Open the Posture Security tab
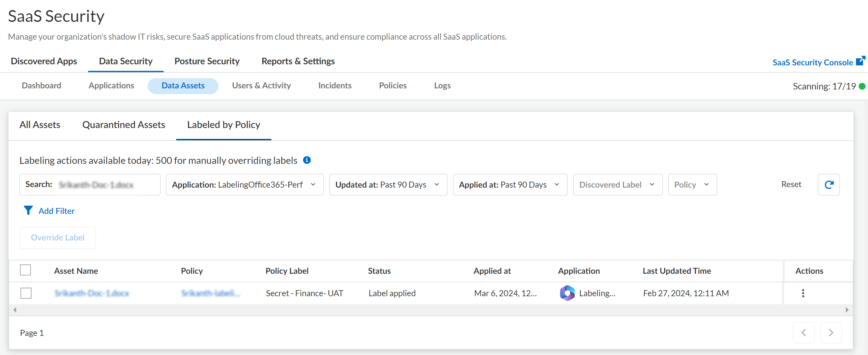 click(207, 61)
